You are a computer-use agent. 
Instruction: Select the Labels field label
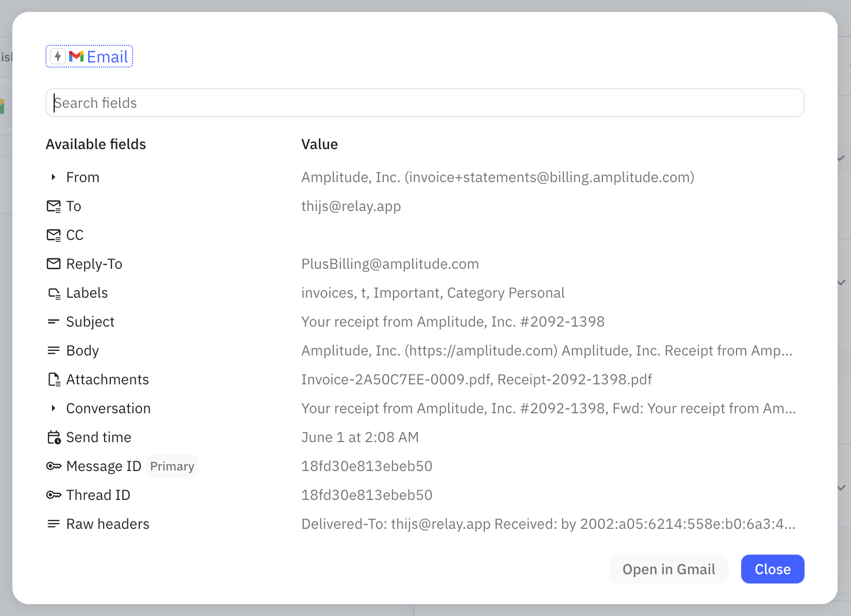[87, 293]
